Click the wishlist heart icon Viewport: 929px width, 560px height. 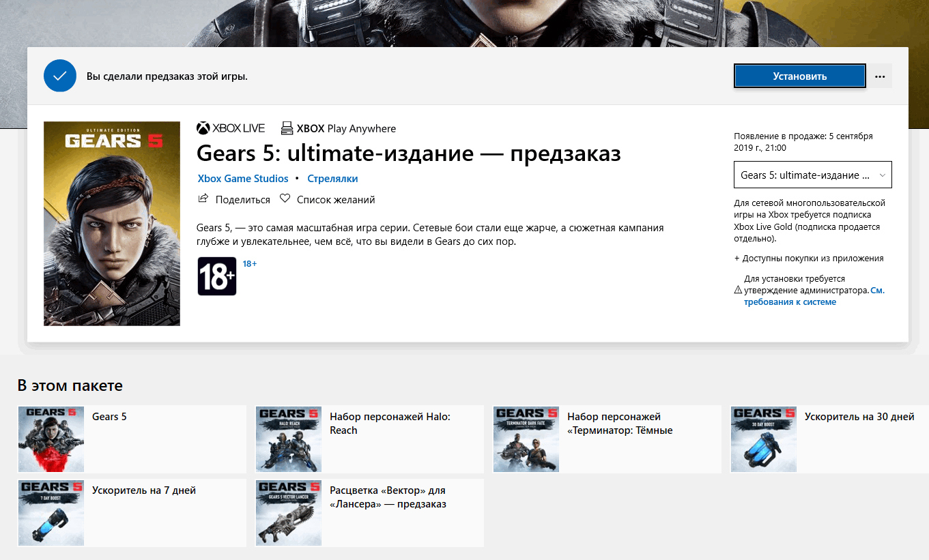[x=285, y=199]
